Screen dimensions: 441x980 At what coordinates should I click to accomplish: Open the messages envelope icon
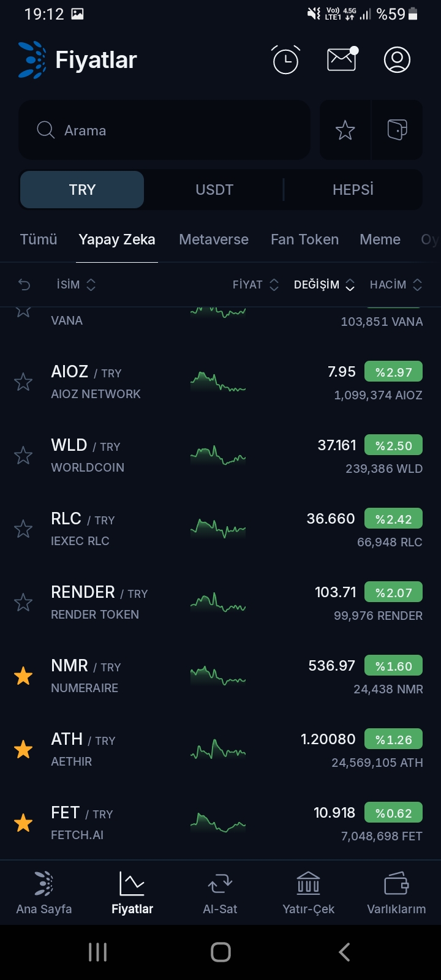pos(342,59)
